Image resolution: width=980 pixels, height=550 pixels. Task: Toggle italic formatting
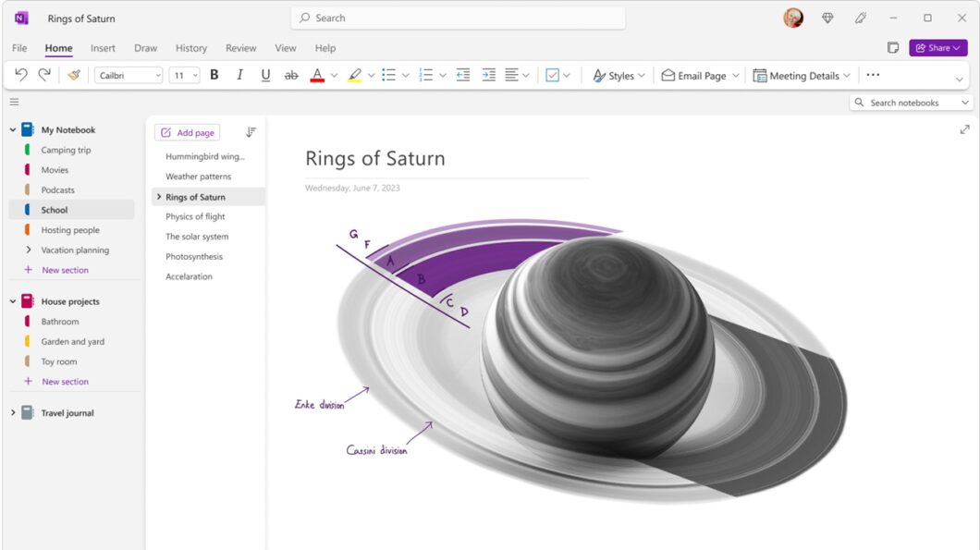(x=239, y=75)
